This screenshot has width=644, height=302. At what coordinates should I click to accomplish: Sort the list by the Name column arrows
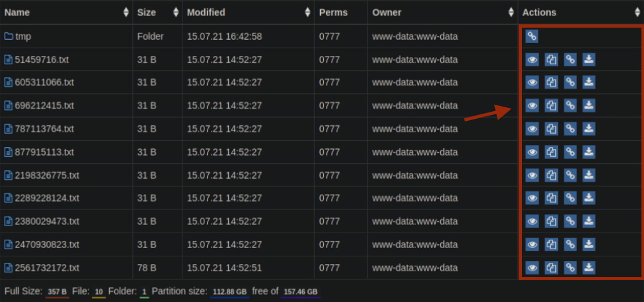click(x=126, y=12)
